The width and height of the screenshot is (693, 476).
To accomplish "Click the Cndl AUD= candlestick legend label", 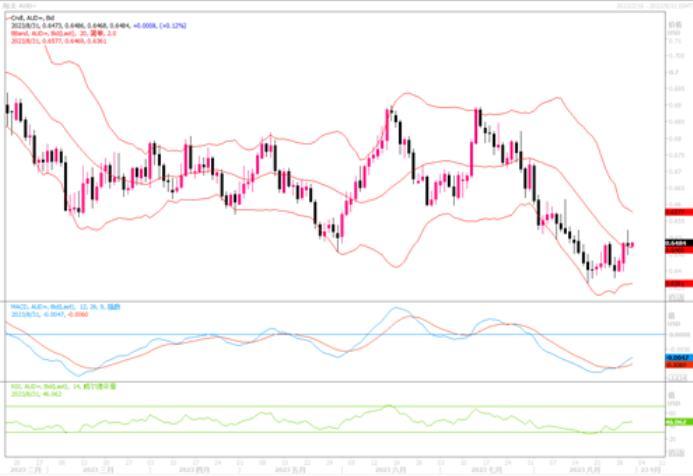I will (x=32, y=18).
